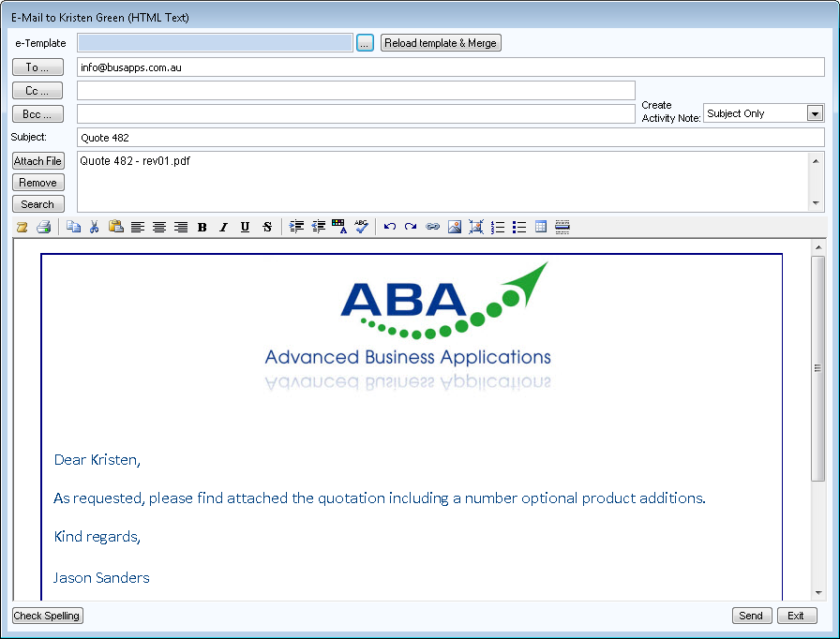Click the 'Kind regards,' line
Viewport: 840px width, 639px height.
(x=97, y=536)
